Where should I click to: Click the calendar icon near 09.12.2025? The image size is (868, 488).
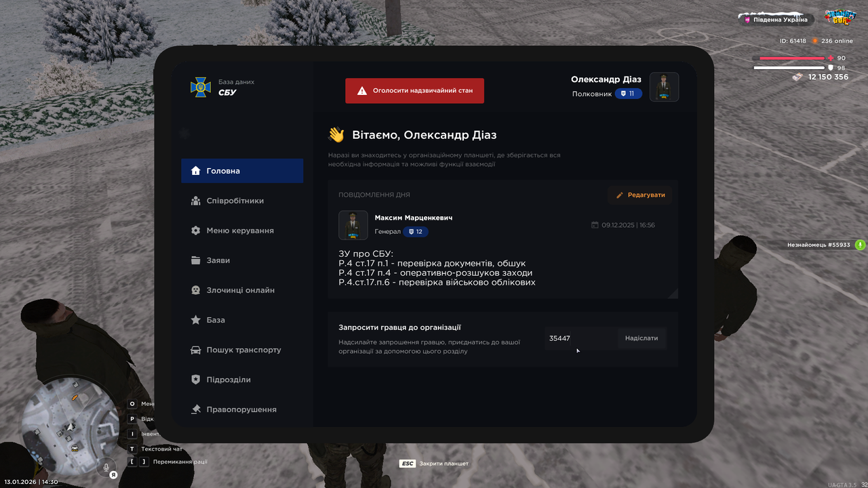595,225
